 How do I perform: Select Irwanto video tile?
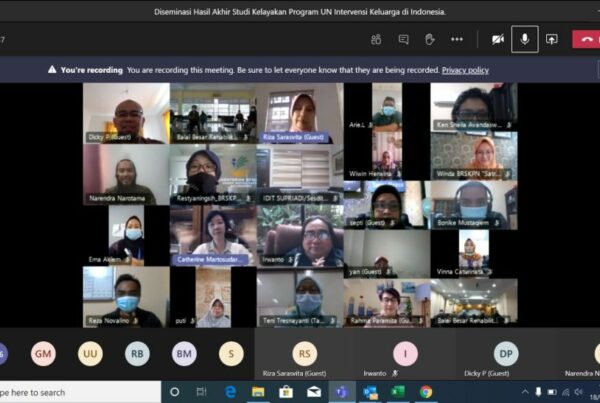(x=300, y=236)
